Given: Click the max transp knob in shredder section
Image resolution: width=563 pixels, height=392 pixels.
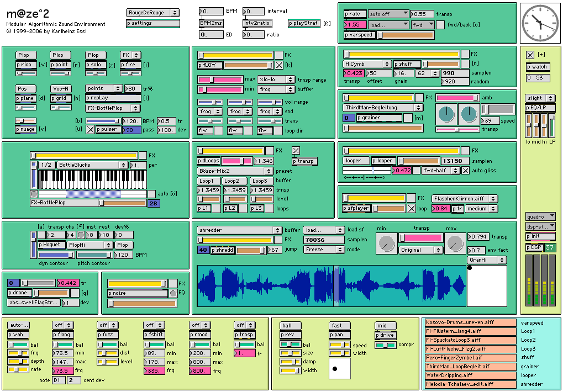Looking at the screenshot, I should (x=455, y=242).
